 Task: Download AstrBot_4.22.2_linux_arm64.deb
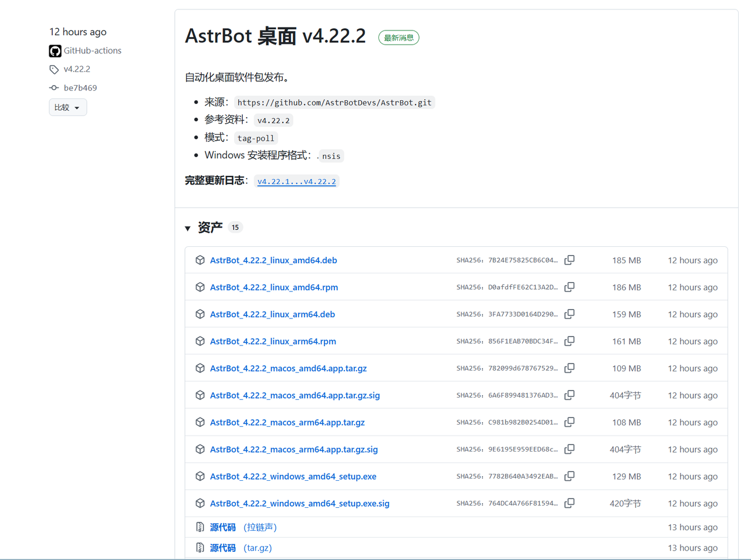pyautogui.click(x=272, y=314)
